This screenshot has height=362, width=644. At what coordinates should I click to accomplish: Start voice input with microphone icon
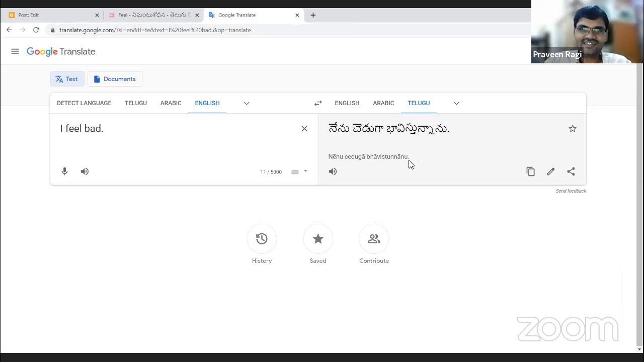click(64, 171)
